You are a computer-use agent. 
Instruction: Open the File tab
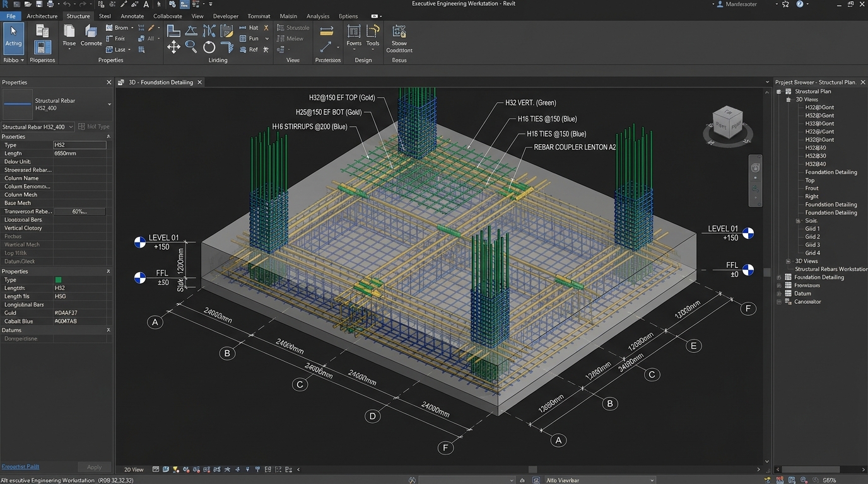[11, 16]
